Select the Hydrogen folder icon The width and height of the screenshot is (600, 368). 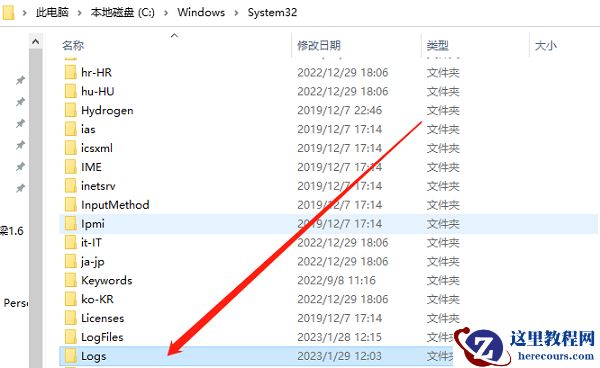(x=70, y=110)
